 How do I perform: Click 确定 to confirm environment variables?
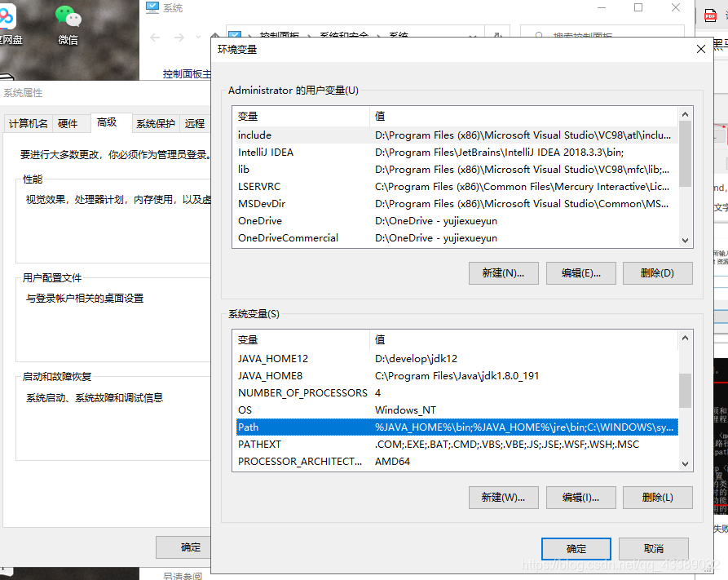click(576, 549)
